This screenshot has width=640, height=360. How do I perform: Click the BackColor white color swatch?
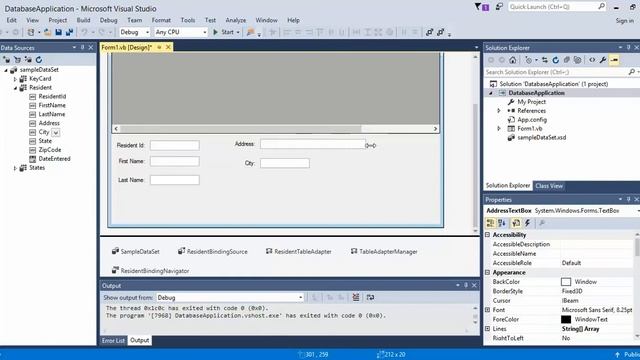tap(566, 282)
